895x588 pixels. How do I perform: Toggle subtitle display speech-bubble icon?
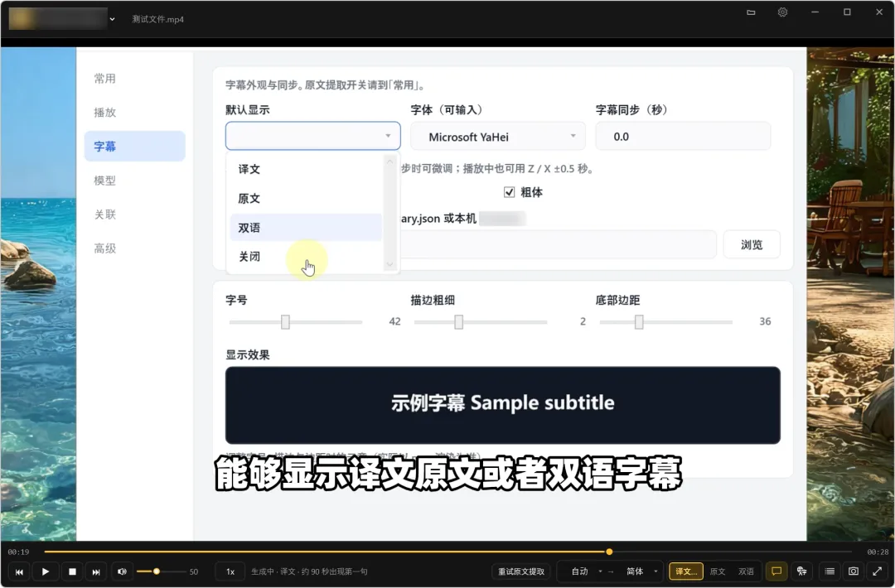[x=776, y=571]
